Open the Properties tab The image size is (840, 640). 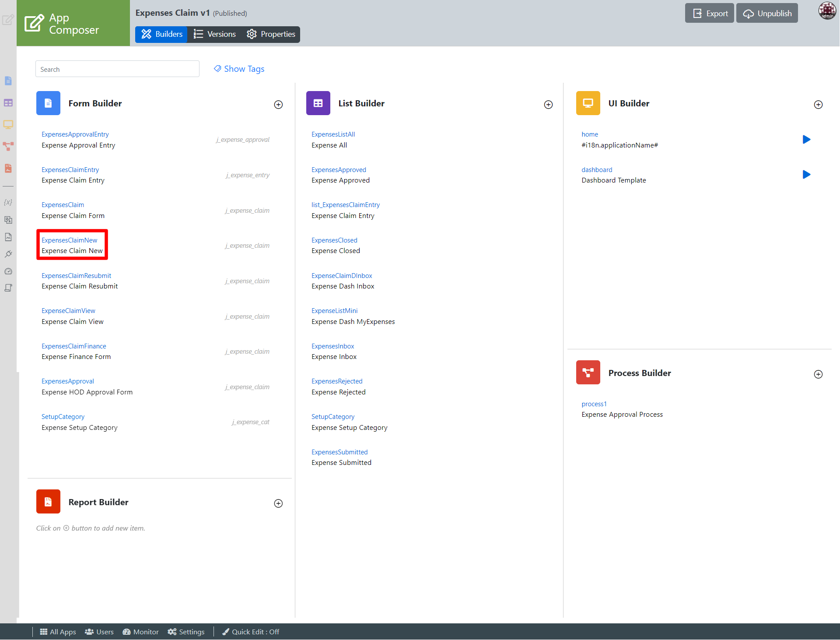[271, 34]
